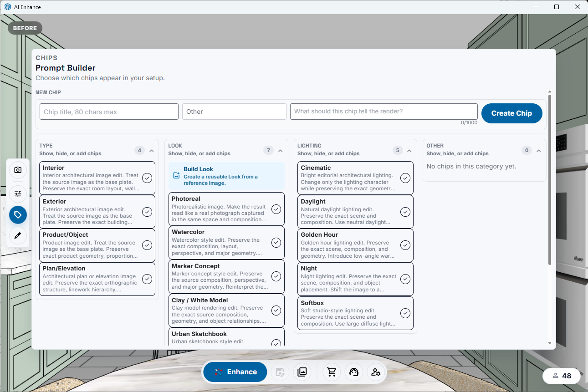
Task: Collapse the LIGHTING category
Action: (409, 151)
